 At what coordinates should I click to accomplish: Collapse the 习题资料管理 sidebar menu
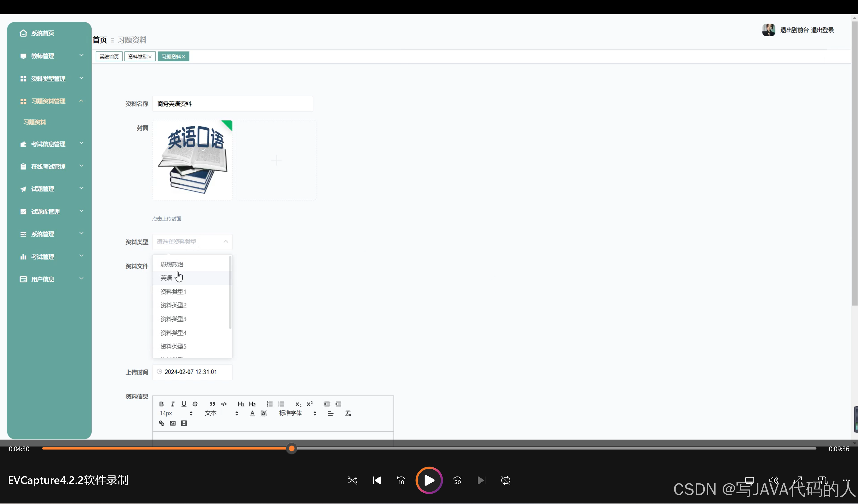point(49,101)
